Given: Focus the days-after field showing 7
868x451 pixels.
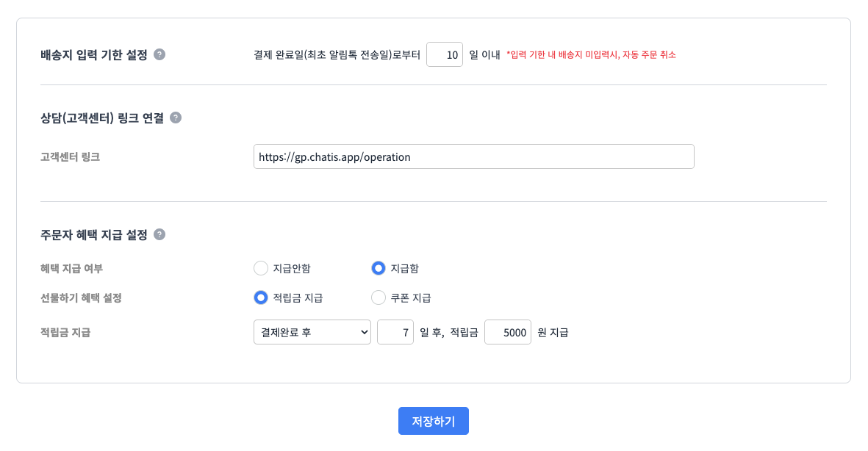Looking at the screenshot, I should coord(395,332).
